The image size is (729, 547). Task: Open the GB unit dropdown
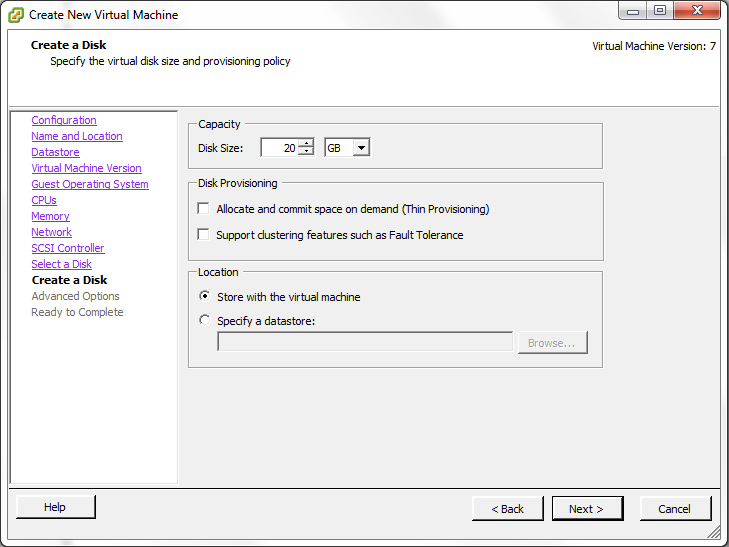point(361,148)
